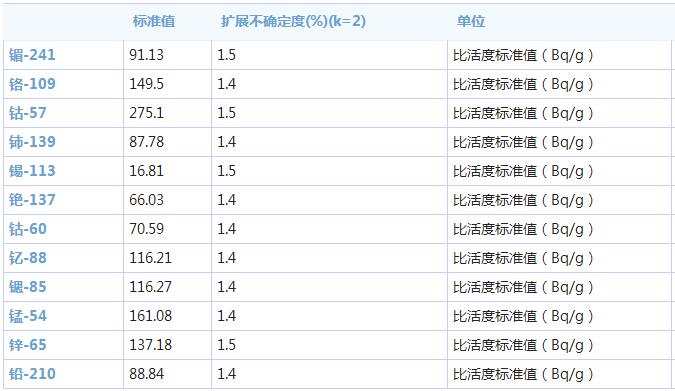Click the uncertainty 1.5 in 钴-57 row
Image resolution: width=675 pixels, height=391 pixels.
pyautogui.click(x=226, y=113)
